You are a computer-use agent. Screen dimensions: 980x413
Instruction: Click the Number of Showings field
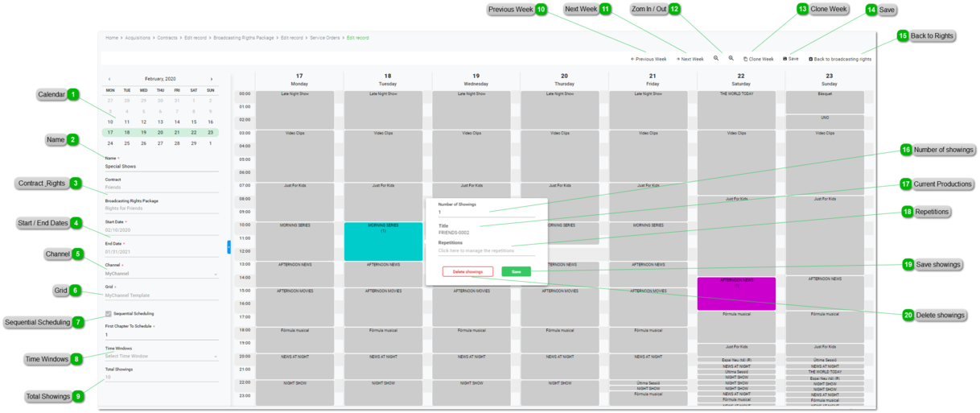point(486,213)
